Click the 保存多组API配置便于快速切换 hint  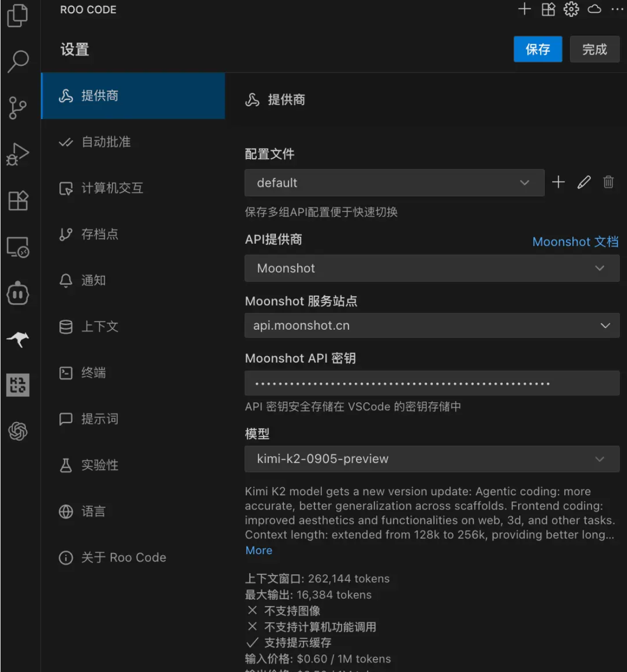(x=321, y=212)
